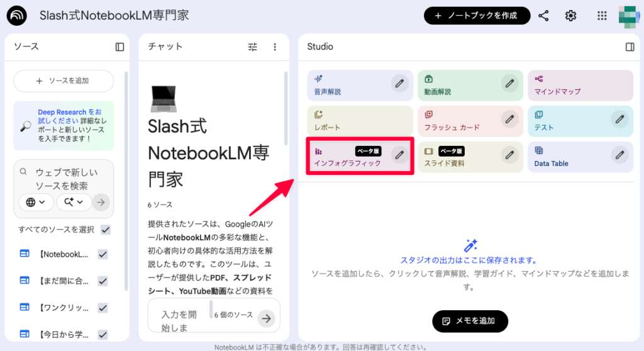
Task: Create a テスト quiz
Action: (580, 121)
